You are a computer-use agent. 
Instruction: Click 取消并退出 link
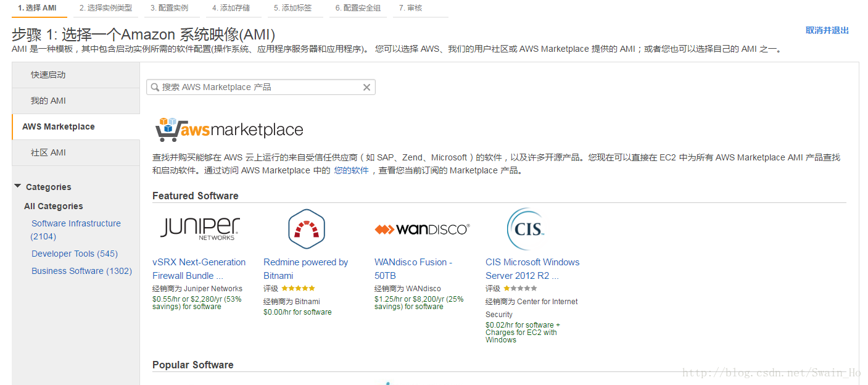point(827,30)
